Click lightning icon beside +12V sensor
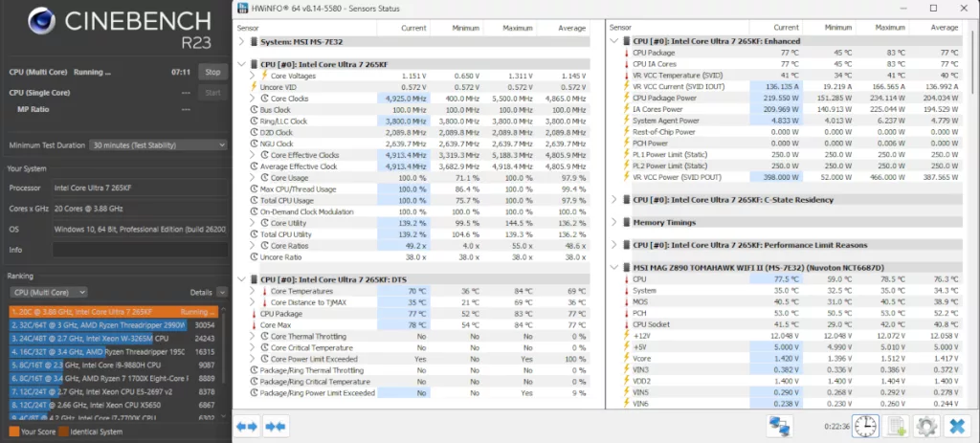 pyautogui.click(x=626, y=336)
